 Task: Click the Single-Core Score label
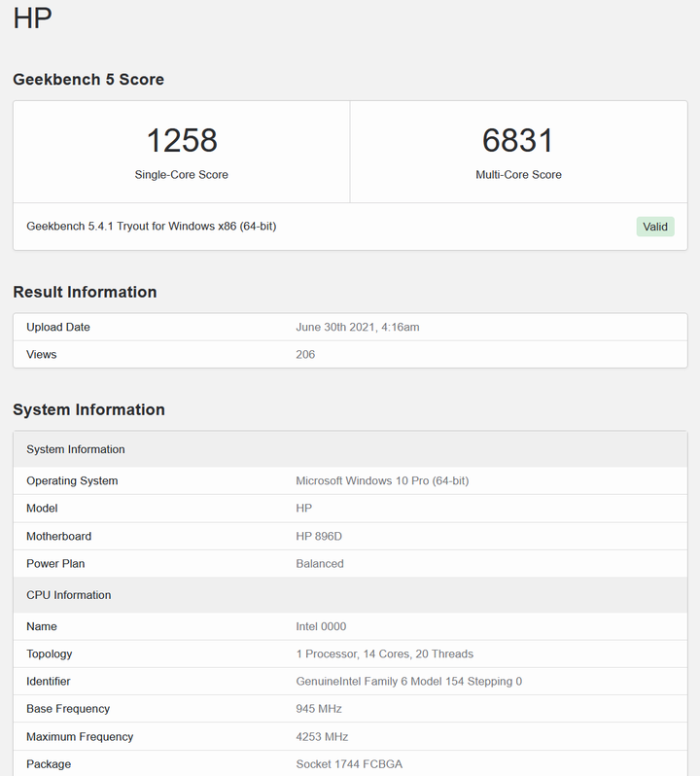(x=182, y=175)
